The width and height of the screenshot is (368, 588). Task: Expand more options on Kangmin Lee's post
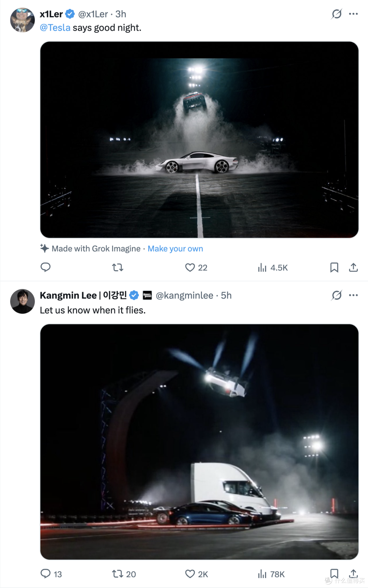coord(353,295)
